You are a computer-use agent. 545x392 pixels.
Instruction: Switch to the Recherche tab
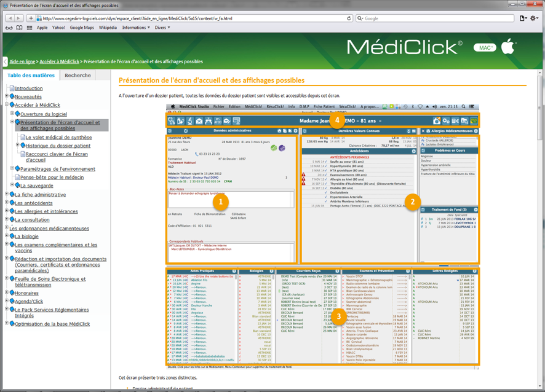(x=78, y=75)
